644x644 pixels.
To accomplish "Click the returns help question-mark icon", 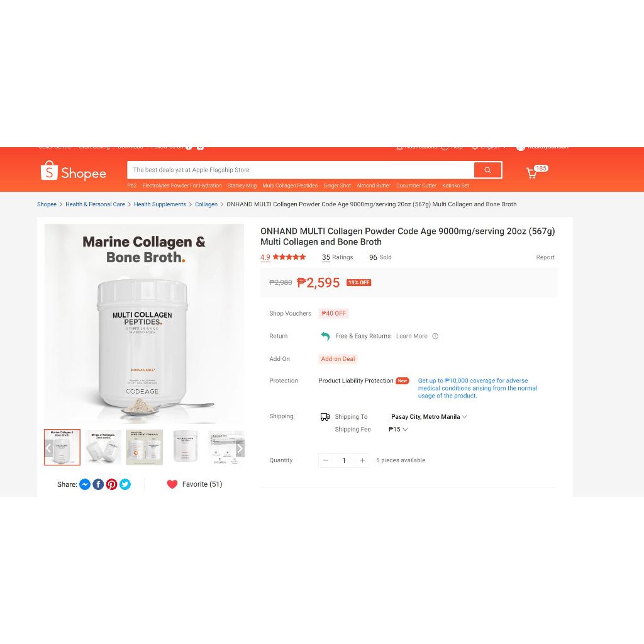I will (x=435, y=336).
